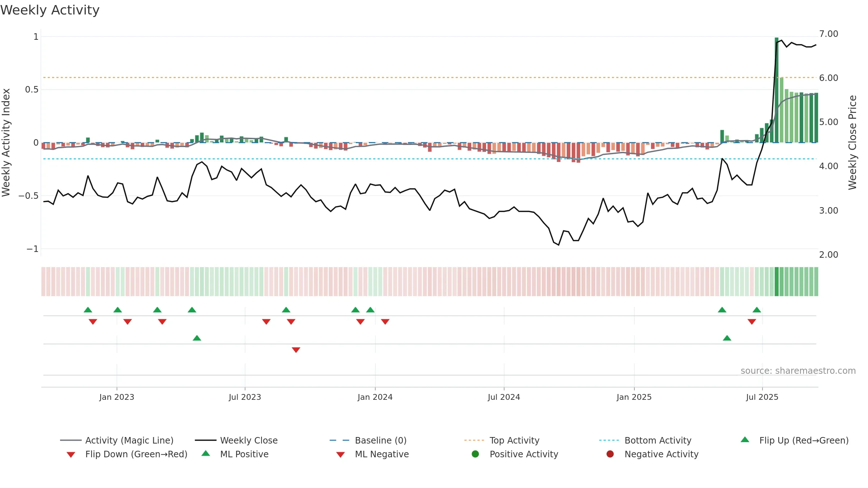Click the Jan 2023 x-axis label
868x488 pixels.
tap(117, 397)
